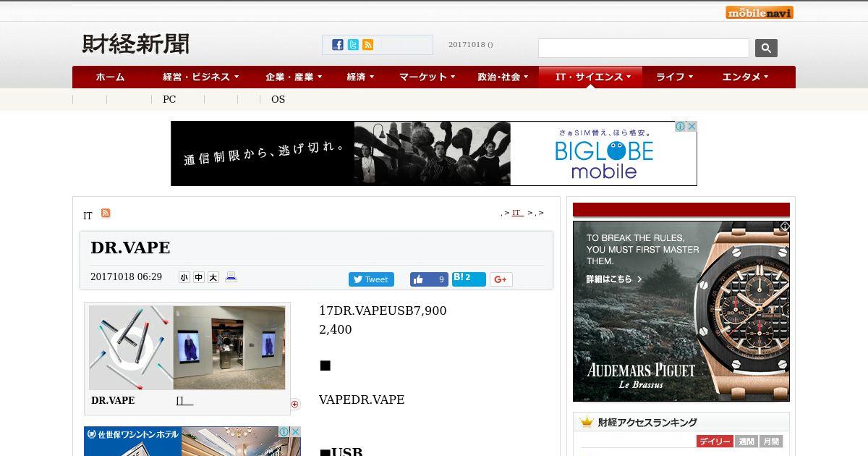Screen dimensions: 868x456
Task: Switch ranking to 月間 tab
Action: pyautogui.click(x=771, y=442)
